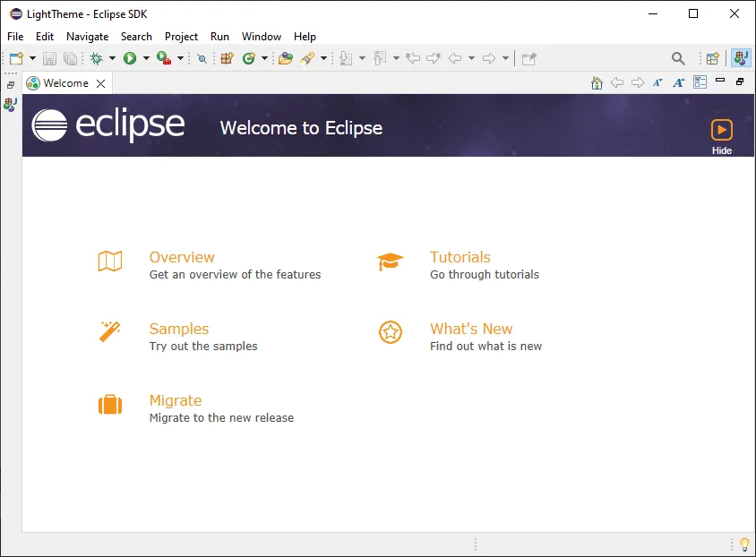
Task: Restore the Welcome view with restore icon
Action: click(740, 81)
